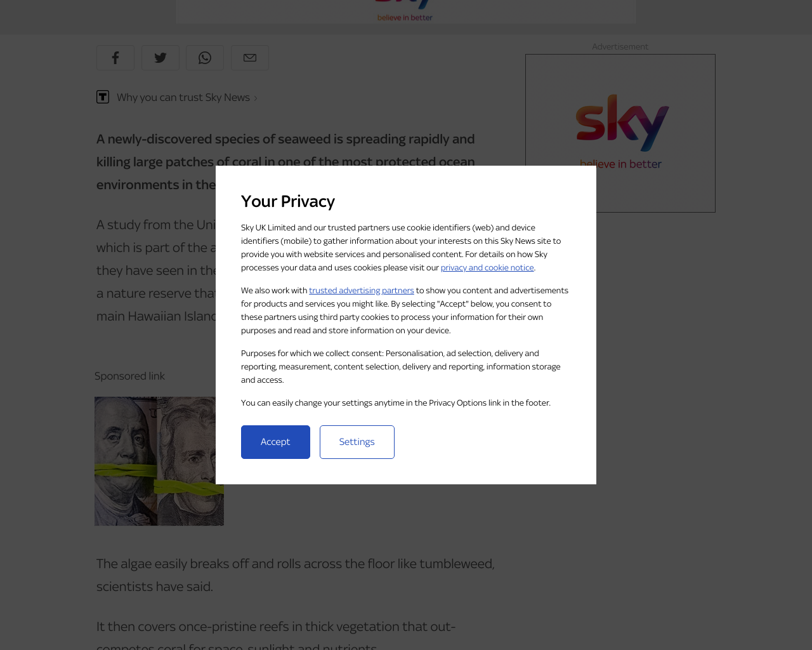Share the article on Facebook
This screenshot has height=650, width=812.
tap(115, 58)
